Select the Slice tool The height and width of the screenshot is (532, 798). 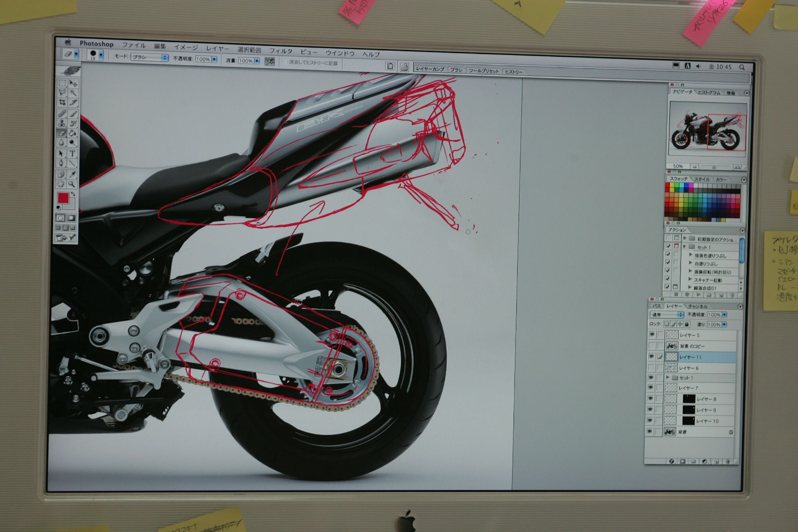pos(73,102)
